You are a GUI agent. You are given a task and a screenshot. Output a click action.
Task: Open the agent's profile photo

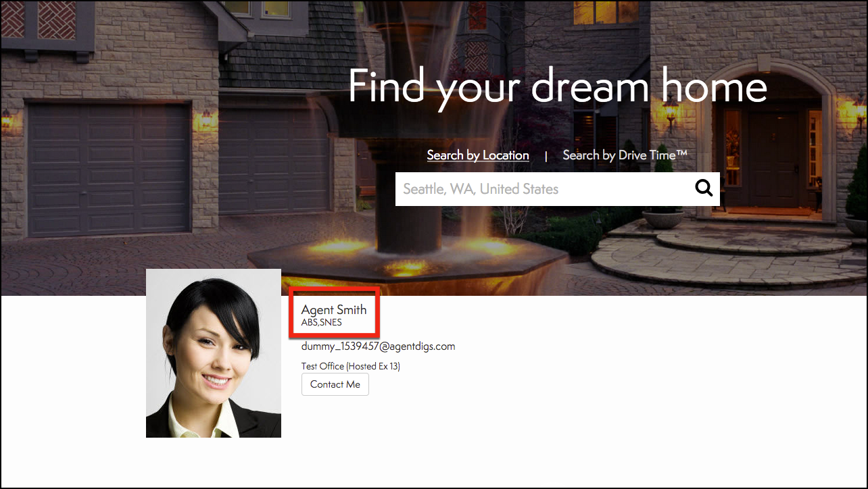[x=214, y=353]
